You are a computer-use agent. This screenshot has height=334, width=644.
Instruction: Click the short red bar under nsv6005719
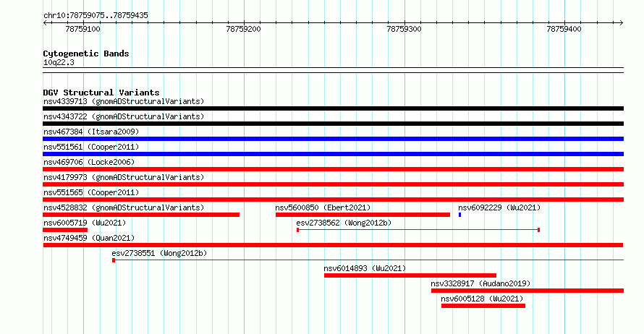click(65, 230)
